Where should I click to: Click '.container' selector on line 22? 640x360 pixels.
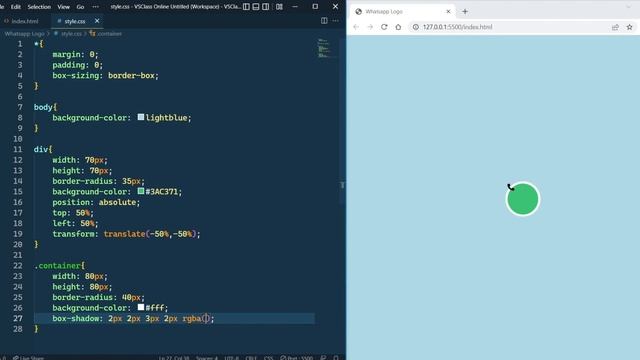coord(57,266)
